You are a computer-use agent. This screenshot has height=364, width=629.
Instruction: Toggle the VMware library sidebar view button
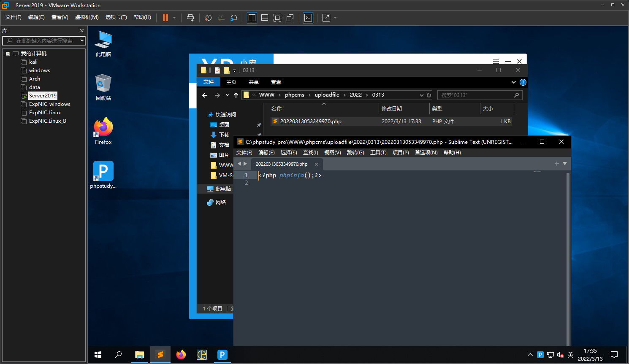pos(252,18)
